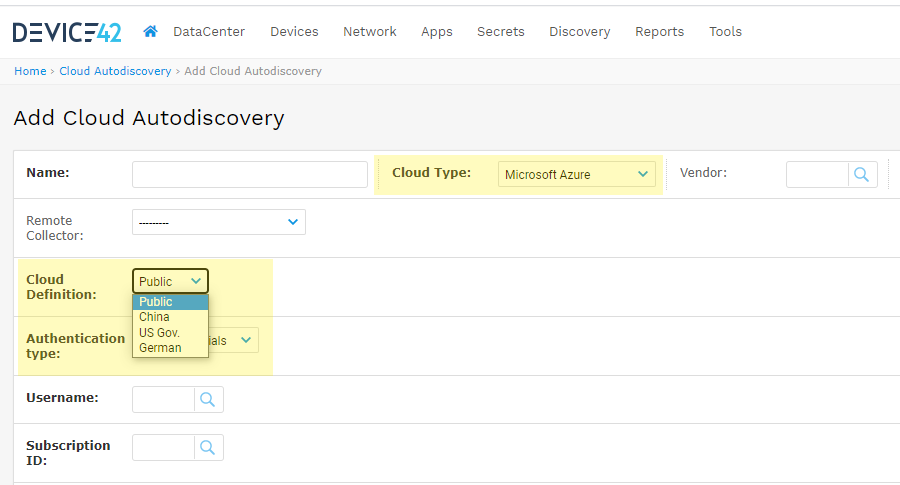Expand the Remote Collector dropdown
The width and height of the screenshot is (900, 485).
click(219, 222)
